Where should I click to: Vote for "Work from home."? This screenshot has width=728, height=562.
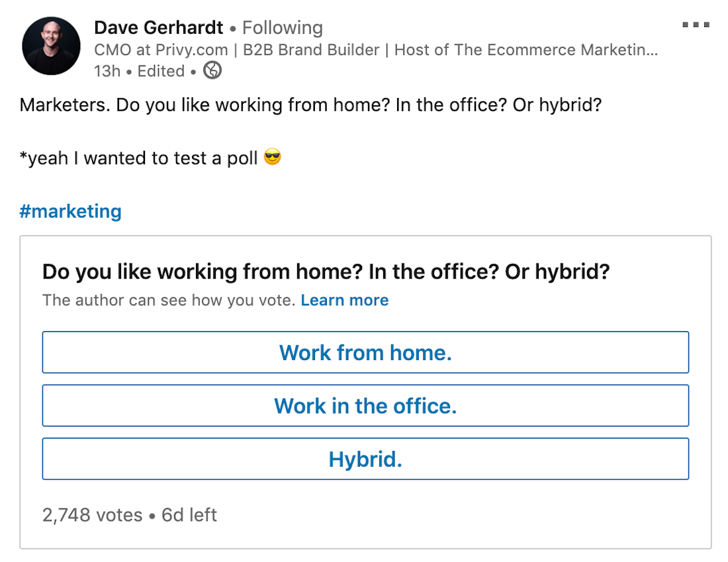click(365, 352)
